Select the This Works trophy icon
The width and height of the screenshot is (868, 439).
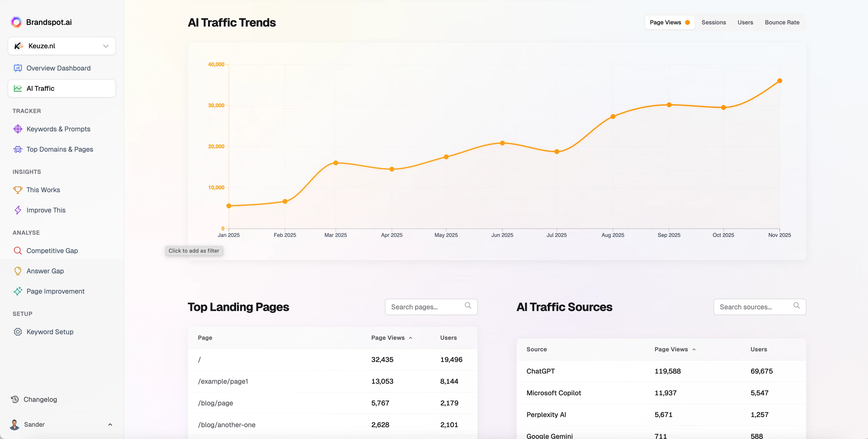(18, 190)
